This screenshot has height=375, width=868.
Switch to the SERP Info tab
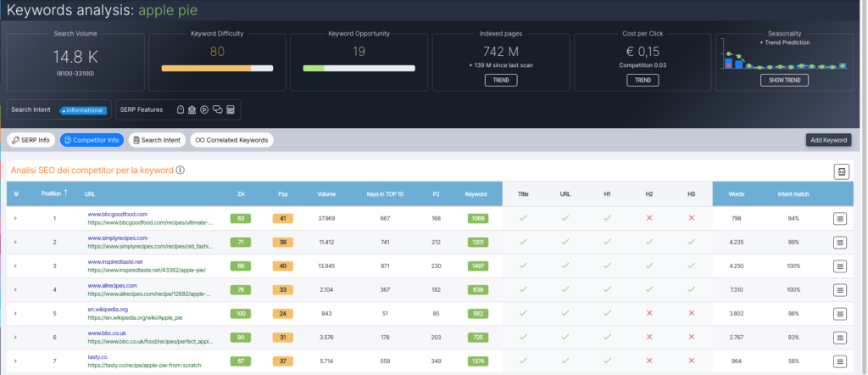click(x=31, y=140)
